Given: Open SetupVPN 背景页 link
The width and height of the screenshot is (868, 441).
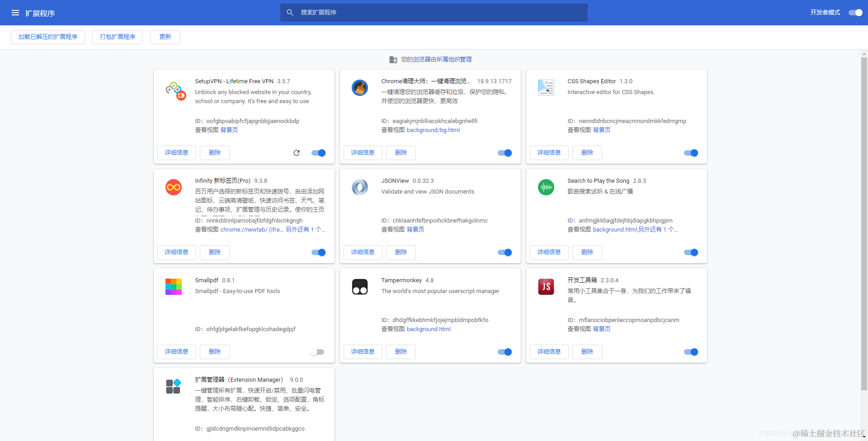Looking at the screenshot, I should point(229,130).
